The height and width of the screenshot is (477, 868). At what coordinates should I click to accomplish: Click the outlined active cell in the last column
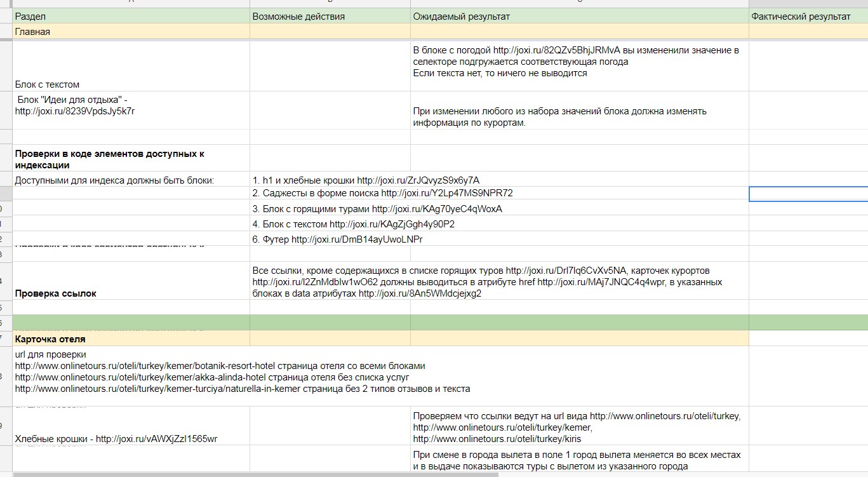coord(808,194)
